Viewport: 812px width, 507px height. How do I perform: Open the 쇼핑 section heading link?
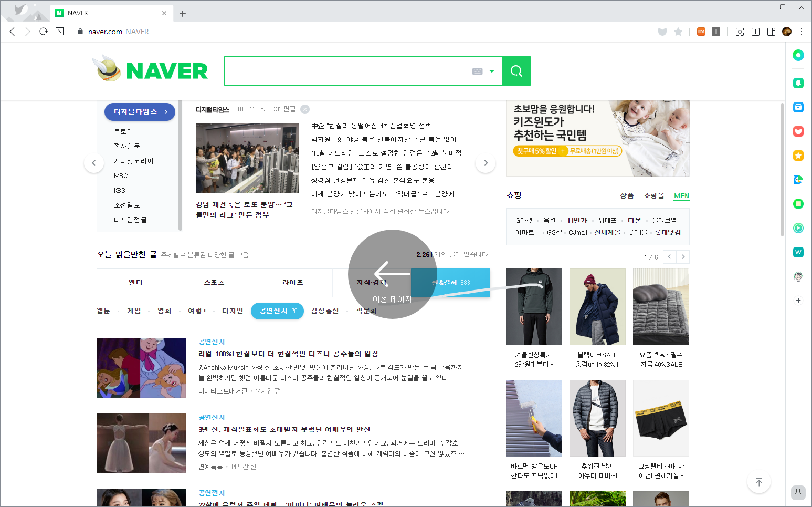pyautogui.click(x=514, y=195)
